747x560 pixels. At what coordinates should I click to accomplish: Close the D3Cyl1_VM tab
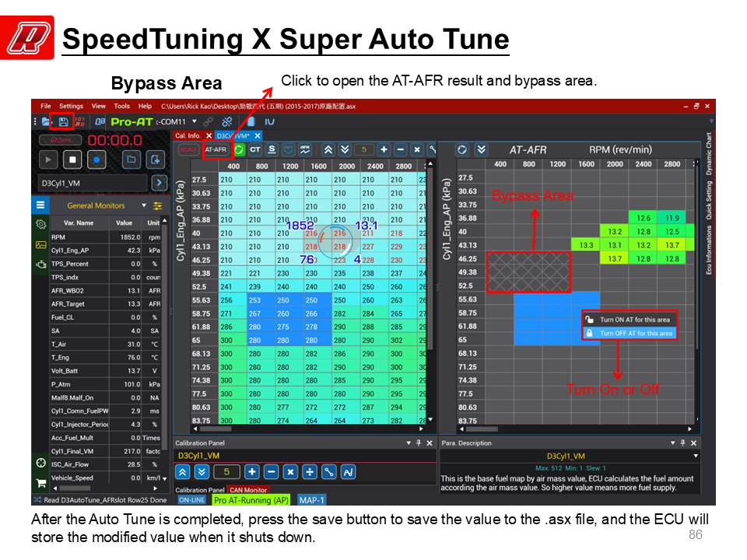(x=258, y=135)
